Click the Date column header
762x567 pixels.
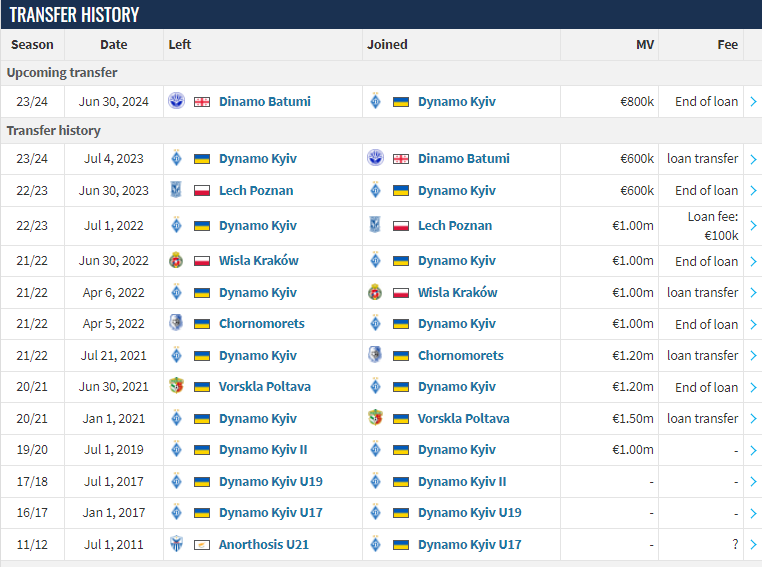(114, 45)
